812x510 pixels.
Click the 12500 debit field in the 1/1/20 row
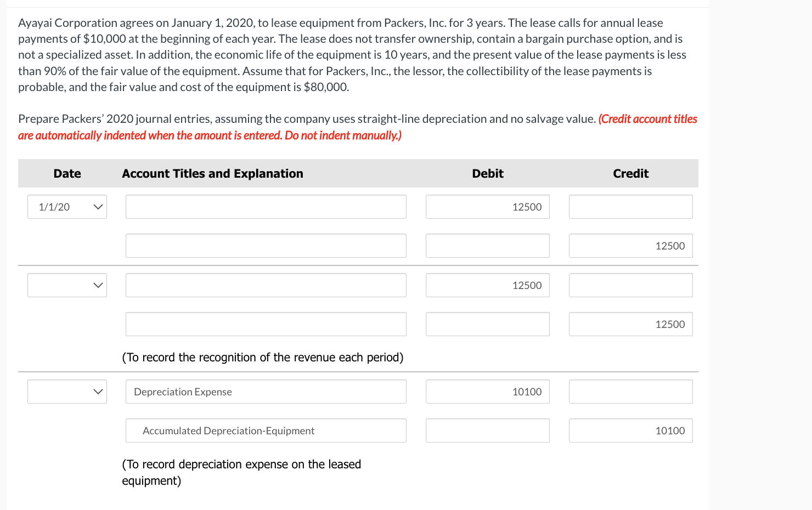pos(488,207)
